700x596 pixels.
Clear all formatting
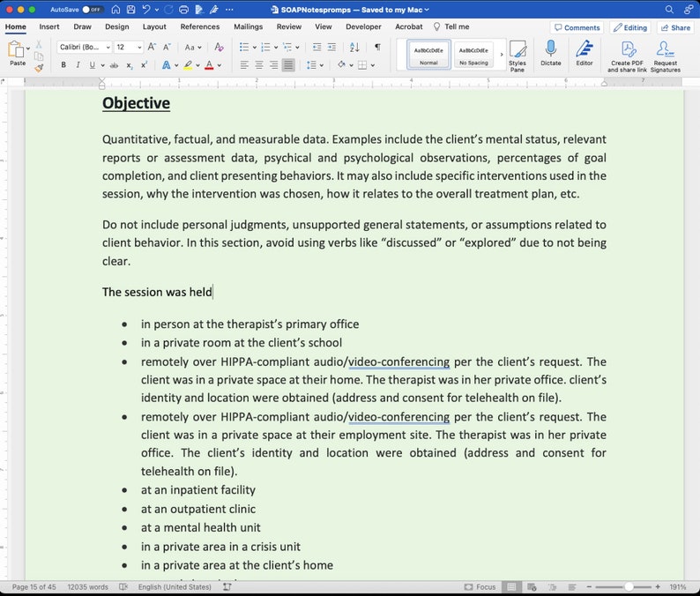[219, 47]
